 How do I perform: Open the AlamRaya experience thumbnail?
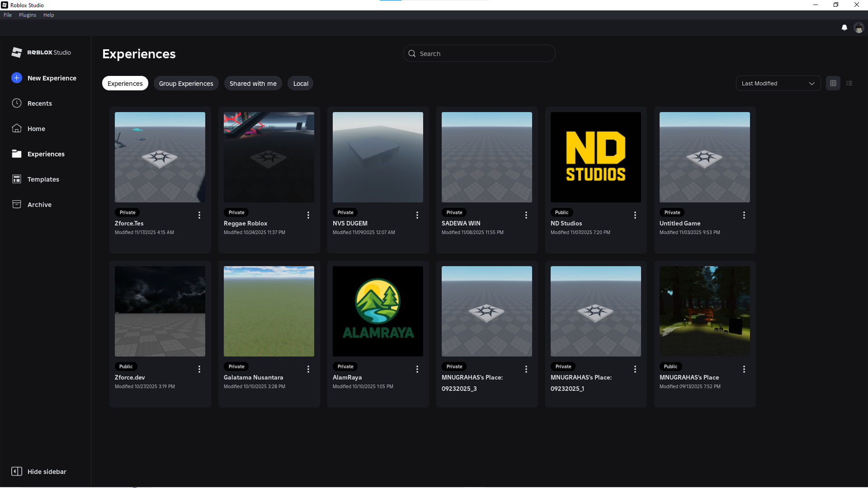click(377, 311)
